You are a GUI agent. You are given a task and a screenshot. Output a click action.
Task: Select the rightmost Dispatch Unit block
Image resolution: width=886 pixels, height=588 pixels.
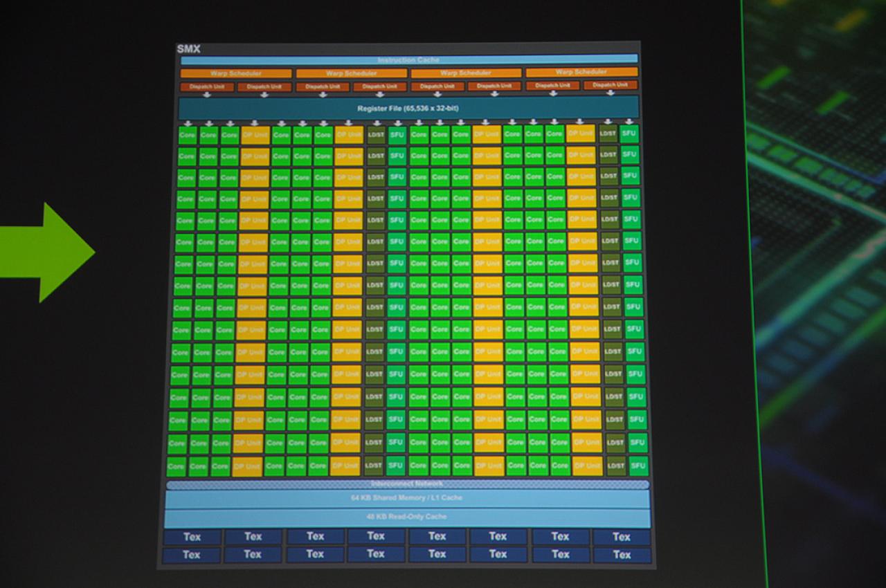610,85
